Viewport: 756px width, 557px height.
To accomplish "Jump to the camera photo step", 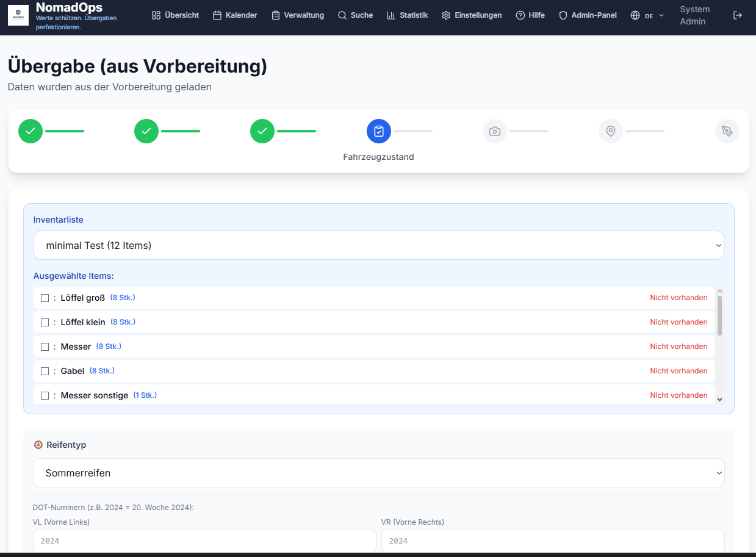I will click(495, 131).
